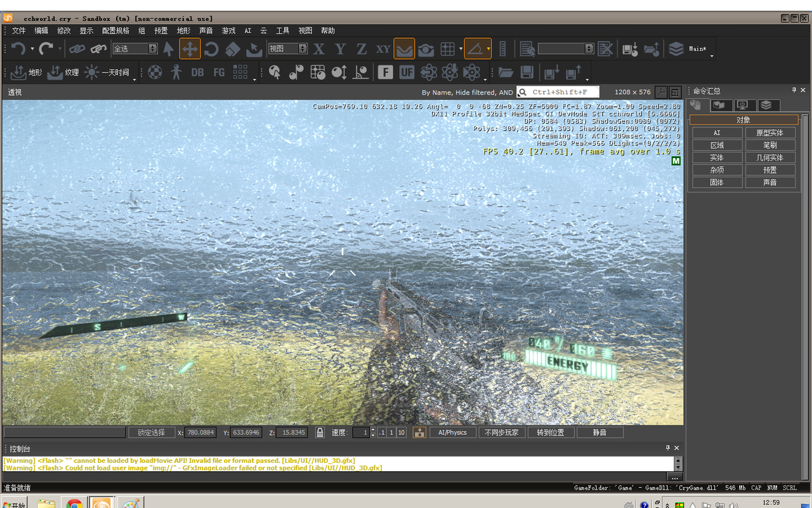Viewport: 812px width, 508px height.
Task: Click the ruler icon
Action: (503, 48)
